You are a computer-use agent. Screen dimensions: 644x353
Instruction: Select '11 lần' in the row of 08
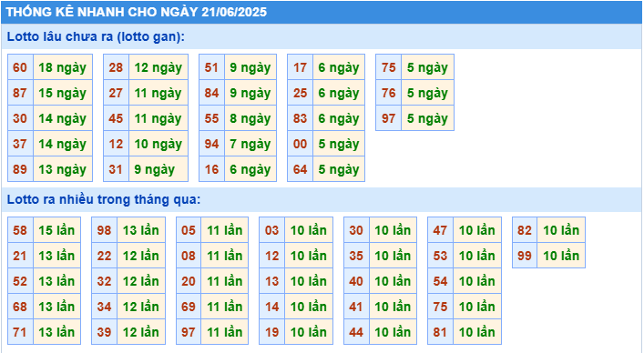pos(225,256)
